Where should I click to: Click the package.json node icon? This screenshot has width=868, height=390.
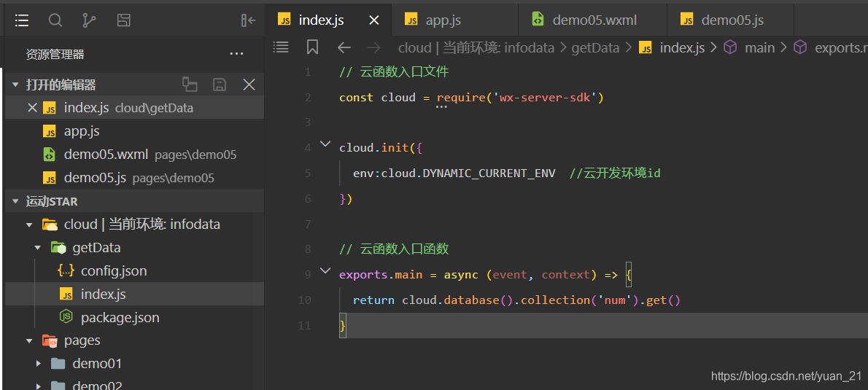66,318
